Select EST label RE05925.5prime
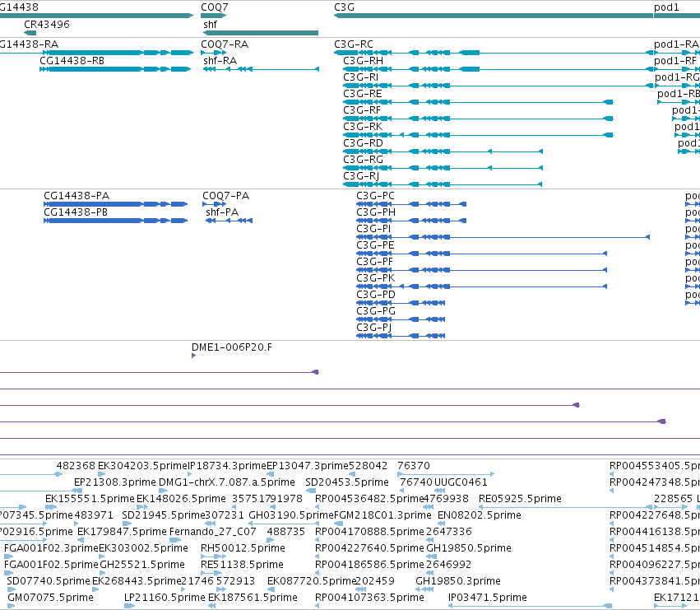This screenshot has width=700, height=610. click(x=520, y=499)
